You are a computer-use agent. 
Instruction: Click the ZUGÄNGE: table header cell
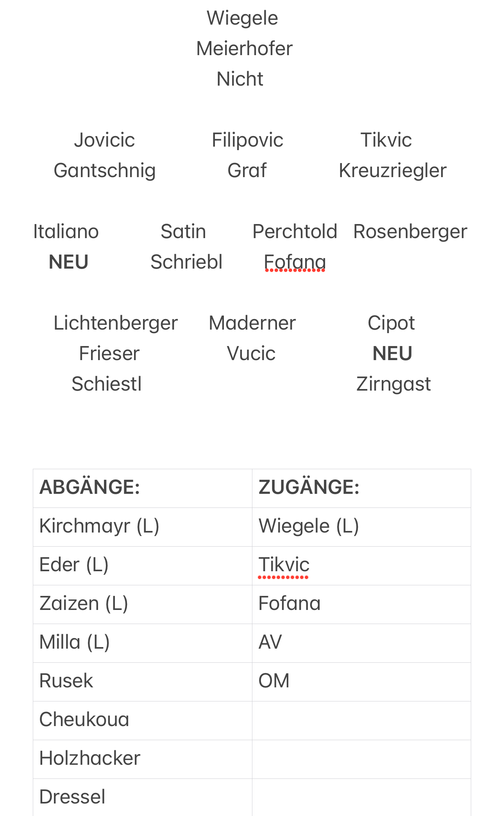[361, 488]
